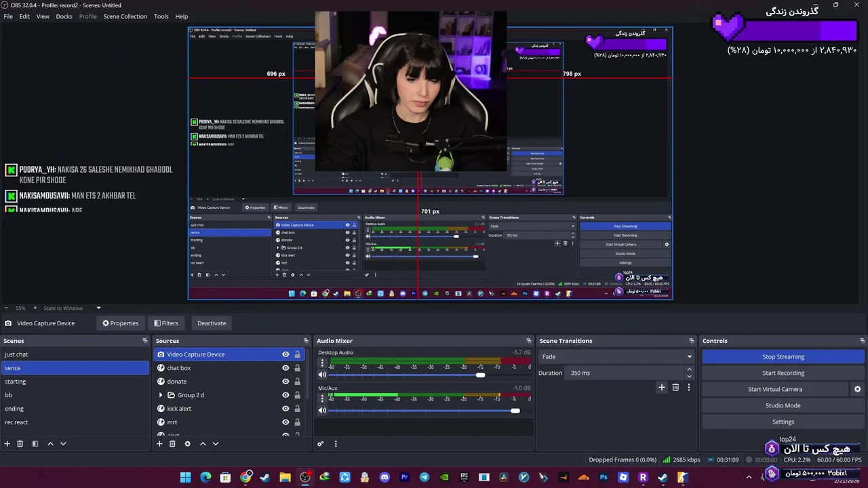Viewport: 868px width, 488px height.
Task: Hide Video Capture Device source
Action: (x=285, y=354)
